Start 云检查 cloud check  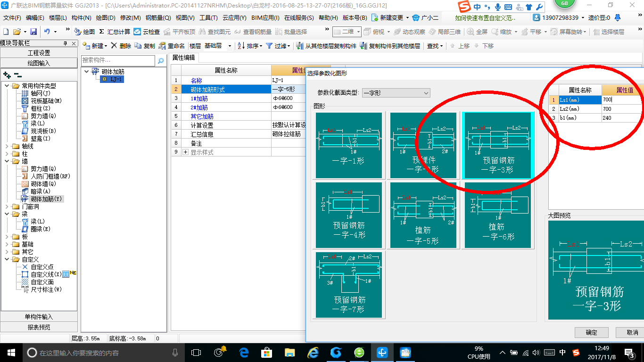click(x=147, y=32)
